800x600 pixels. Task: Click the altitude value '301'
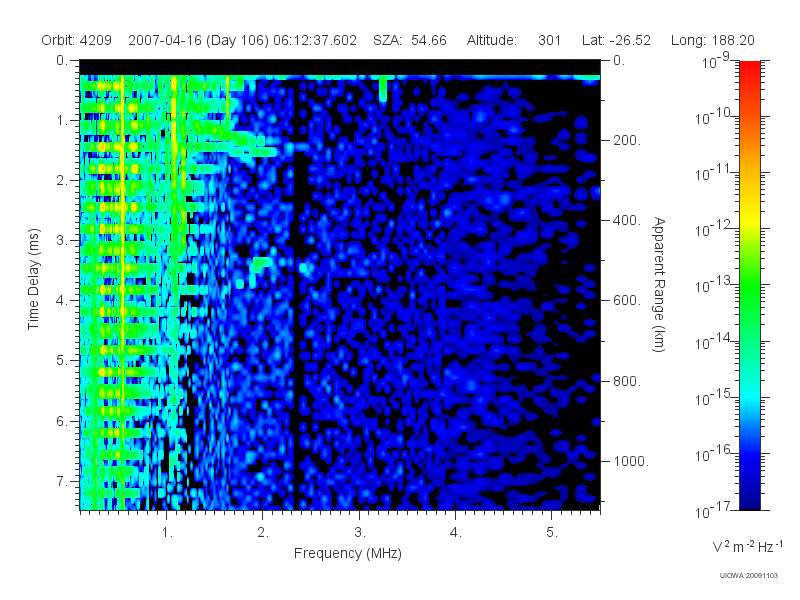point(549,40)
